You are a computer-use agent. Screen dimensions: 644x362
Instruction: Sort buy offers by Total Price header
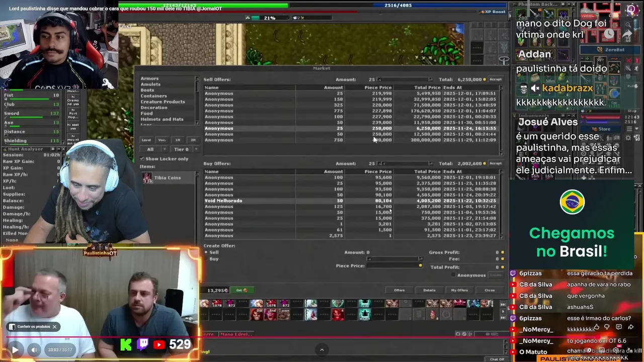(x=427, y=171)
